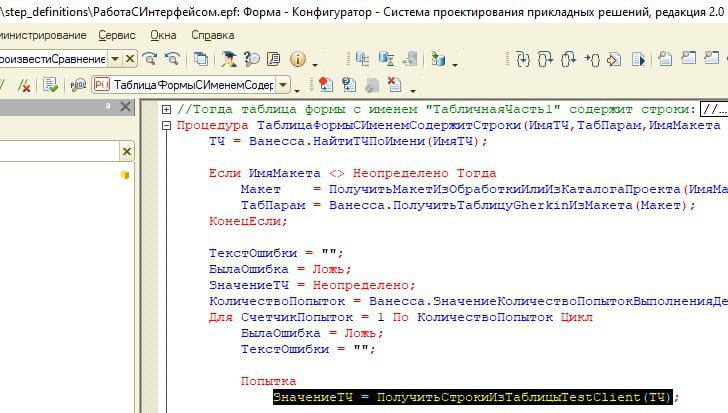Run the Syntax Check green checkmark icon
This screenshot has height=413, width=728.
pos(50,85)
